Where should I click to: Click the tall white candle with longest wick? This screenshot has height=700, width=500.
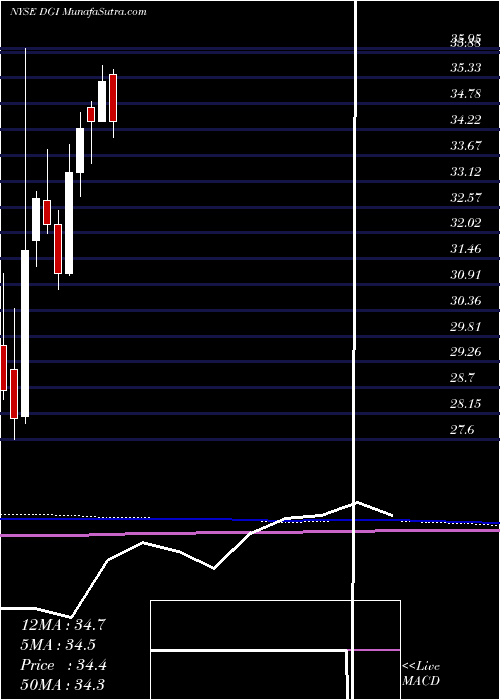click(x=25, y=333)
